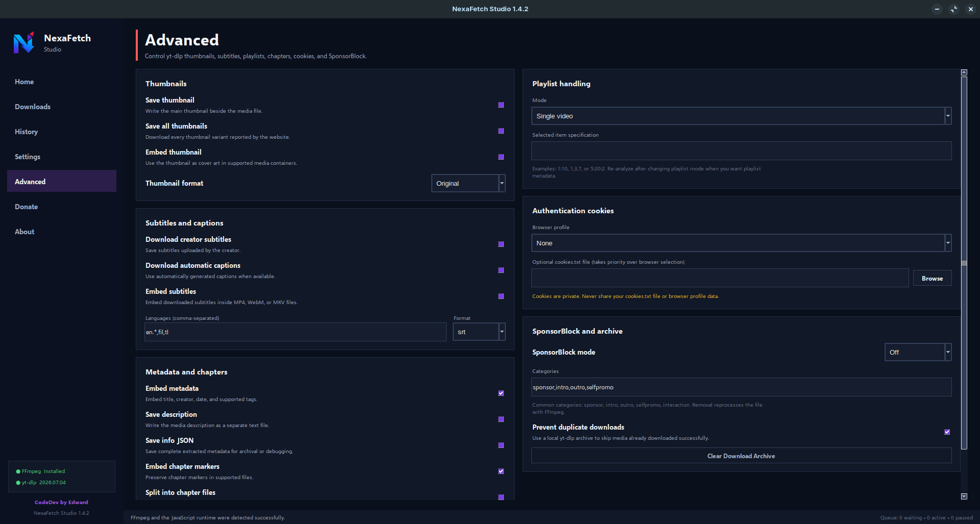Click the 'Playlist handling' section title
The width and height of the screenshot is (980, 524).
point(561,84)
